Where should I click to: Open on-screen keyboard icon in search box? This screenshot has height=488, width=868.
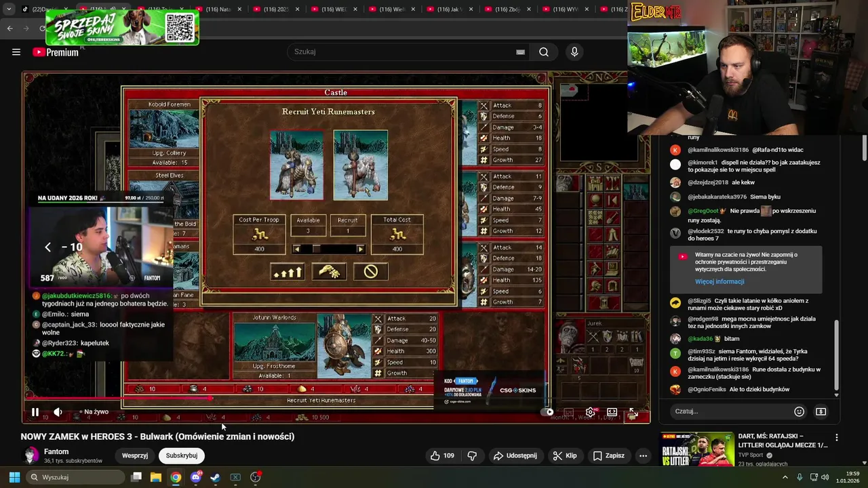[x=520, y=52]
